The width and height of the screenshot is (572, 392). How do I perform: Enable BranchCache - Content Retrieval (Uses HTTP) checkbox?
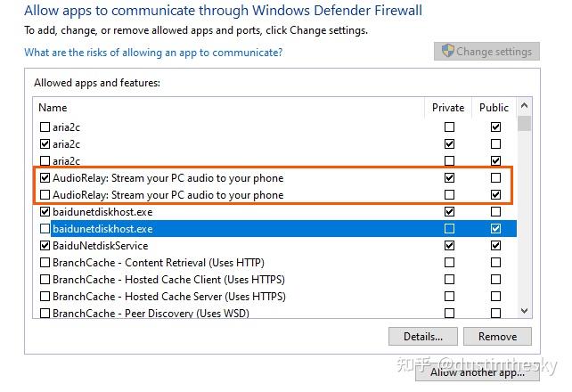click(45, 263)
